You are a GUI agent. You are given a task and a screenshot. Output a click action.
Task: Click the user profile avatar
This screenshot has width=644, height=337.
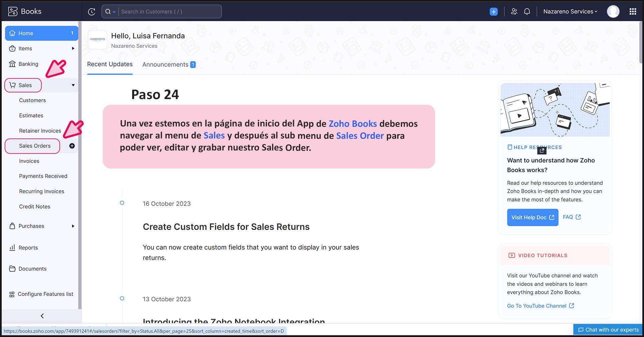pos(613,12)
